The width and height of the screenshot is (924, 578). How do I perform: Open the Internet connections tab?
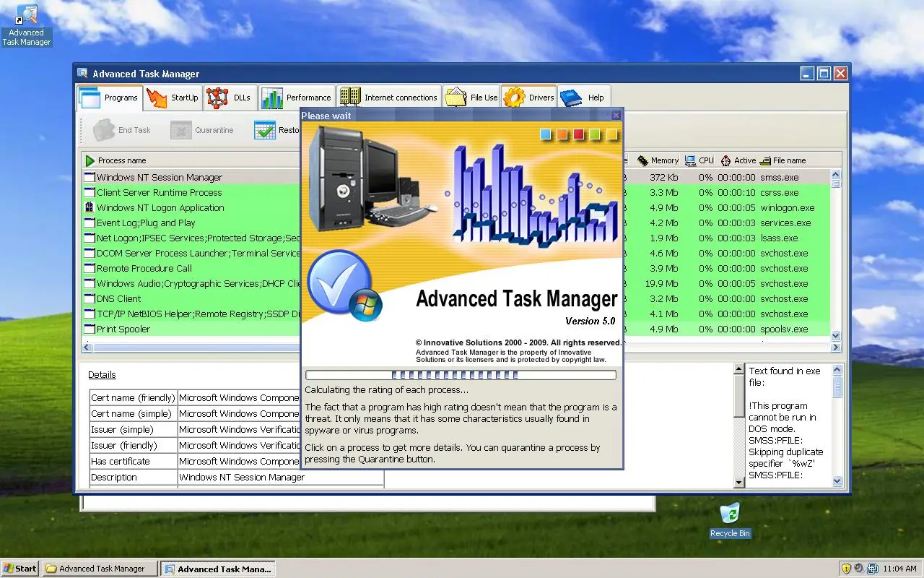(388, 98)
